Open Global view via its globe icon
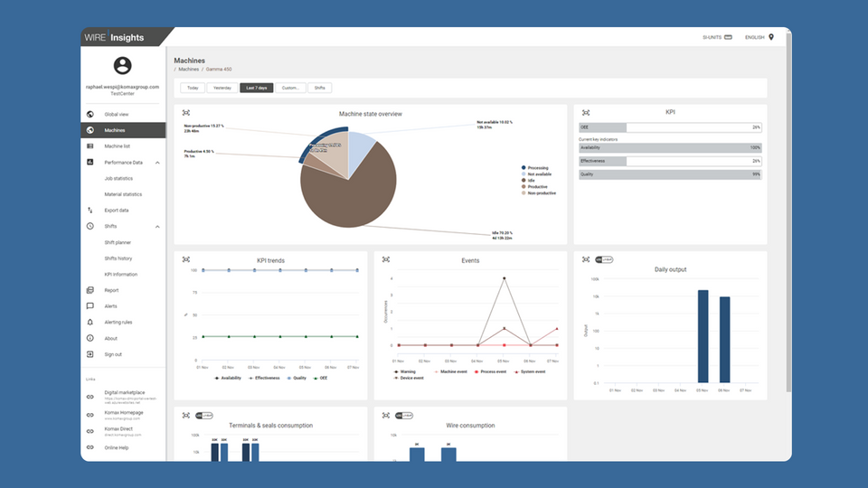Viewport: 868px width, 488px height. tap(90, 115)
